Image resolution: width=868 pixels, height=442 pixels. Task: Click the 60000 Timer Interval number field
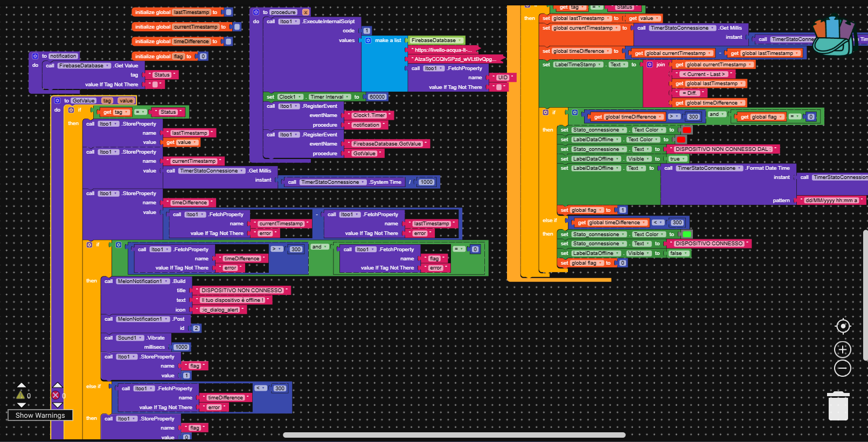pyautogui.click(x=377, y=97)
